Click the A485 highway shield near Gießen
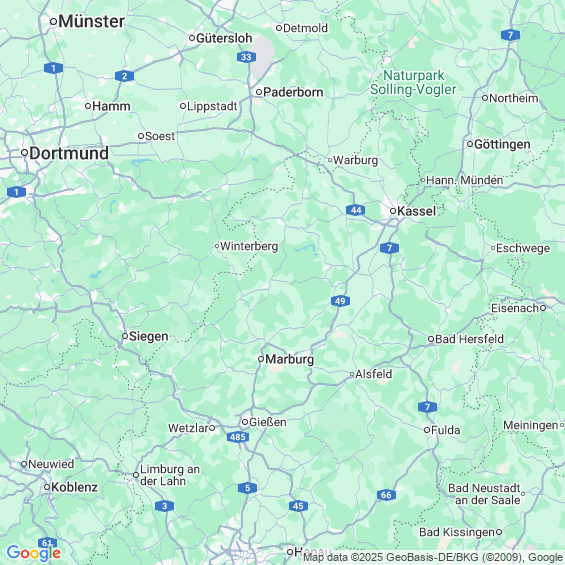 (x=238, y=437)
